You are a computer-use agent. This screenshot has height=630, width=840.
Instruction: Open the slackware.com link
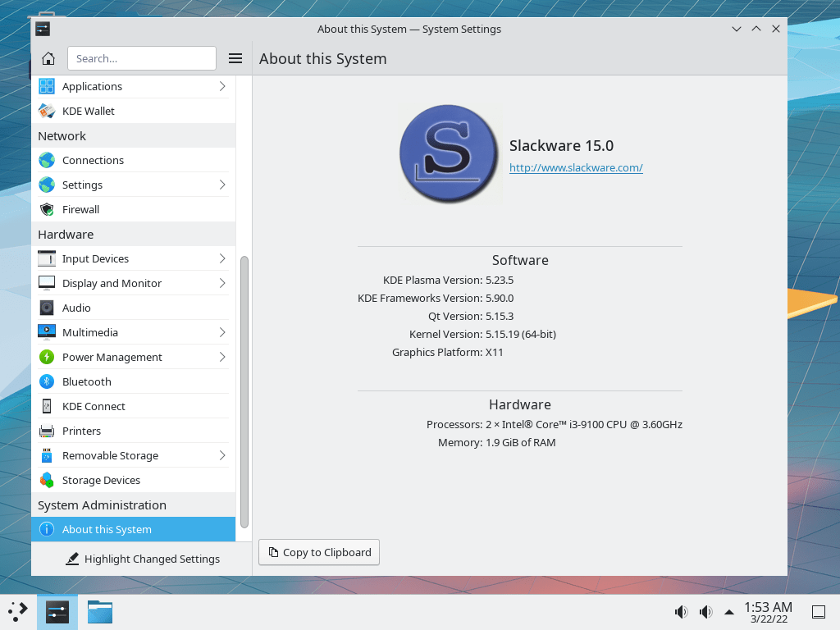click(x=576, y=167)
